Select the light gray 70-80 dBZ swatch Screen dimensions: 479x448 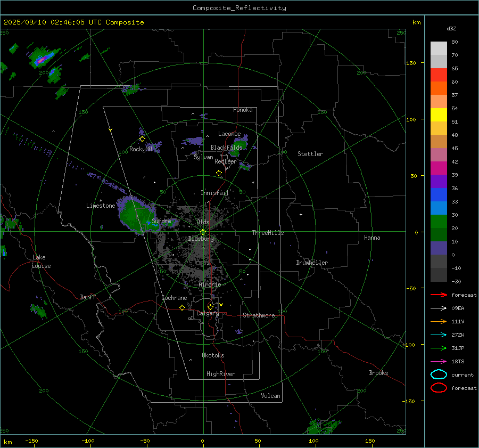[x=439, y=48]
